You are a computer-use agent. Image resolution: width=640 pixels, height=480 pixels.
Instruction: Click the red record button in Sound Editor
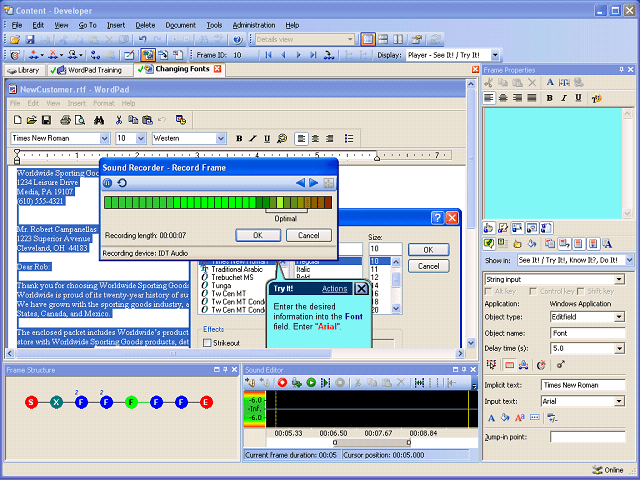(283, 382)
